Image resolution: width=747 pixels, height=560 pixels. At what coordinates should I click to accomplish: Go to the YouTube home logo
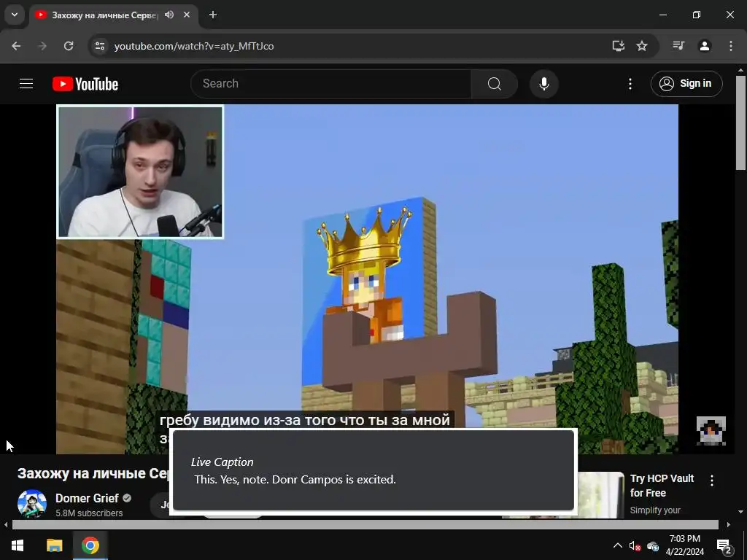point(85,84)
